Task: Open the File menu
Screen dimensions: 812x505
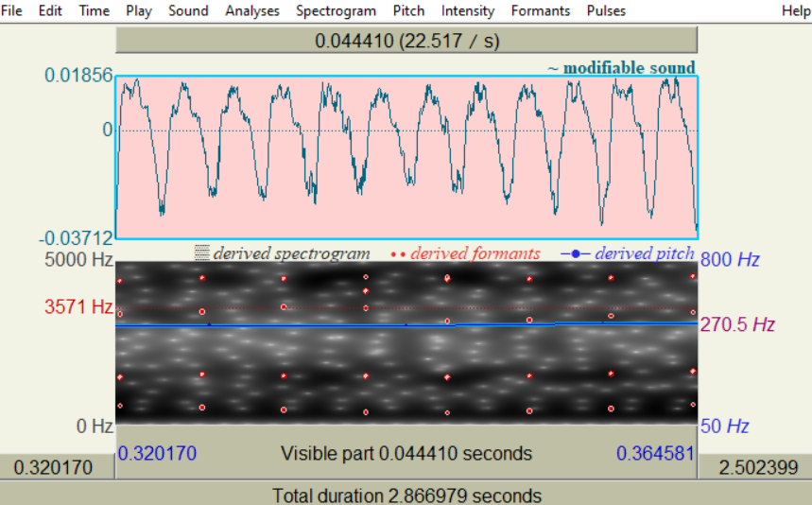Action: 11,10
